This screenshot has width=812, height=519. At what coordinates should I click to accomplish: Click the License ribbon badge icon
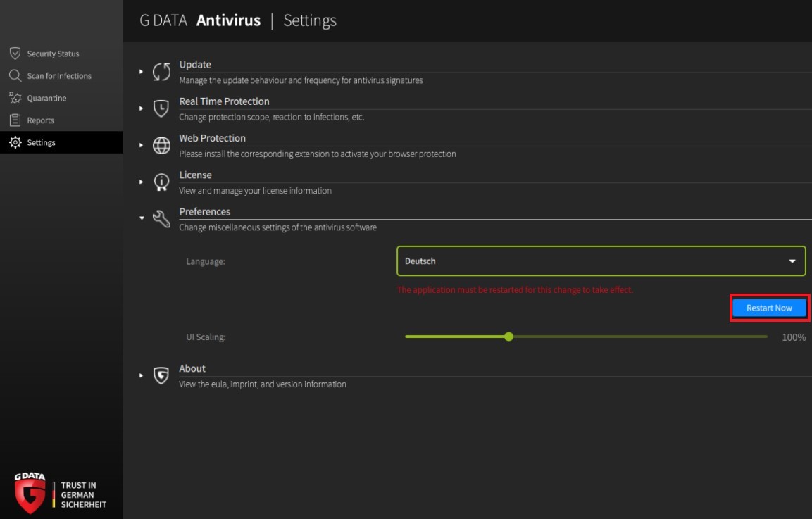(161, 182)
